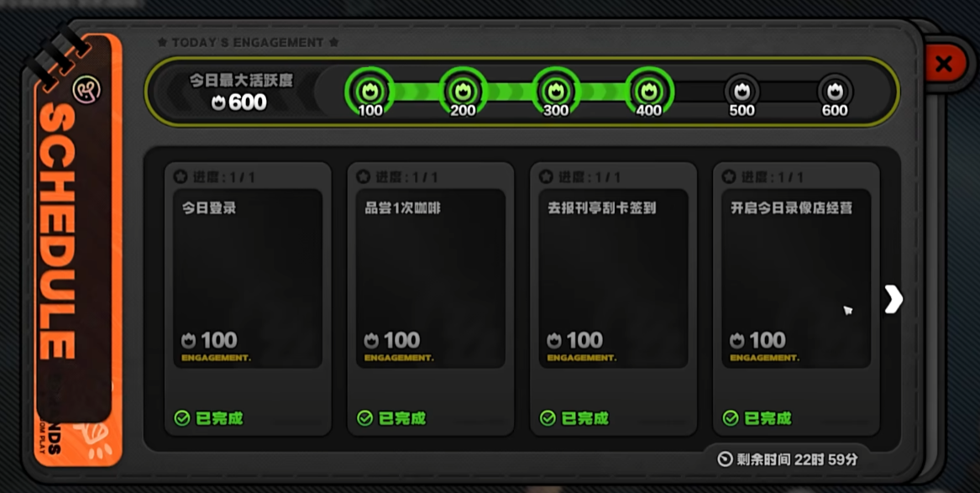The image size is (980, 493).
Task: Click the completed checkmark on 品尝1次咖啡 card
Action: tap(365, 418)
